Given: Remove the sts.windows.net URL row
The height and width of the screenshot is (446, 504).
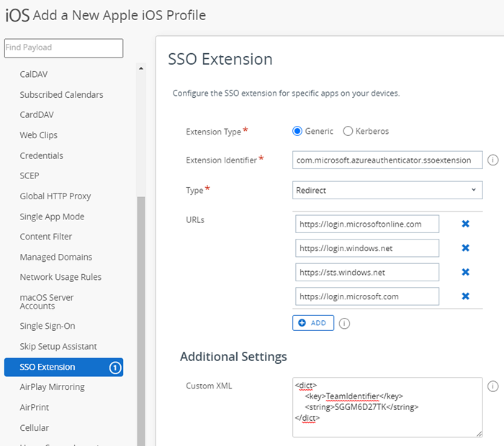Looking at the screenshot, I should pyautogui.click(x=465, y=272).
